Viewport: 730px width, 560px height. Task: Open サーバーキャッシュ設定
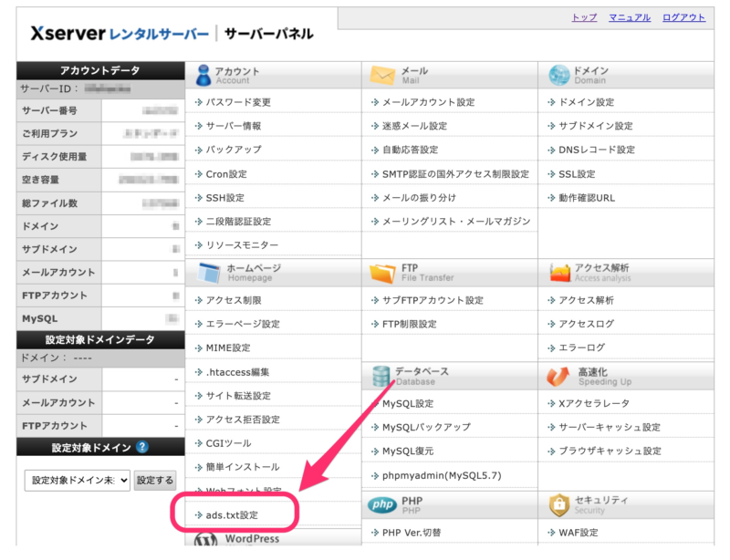click(610, 428)
